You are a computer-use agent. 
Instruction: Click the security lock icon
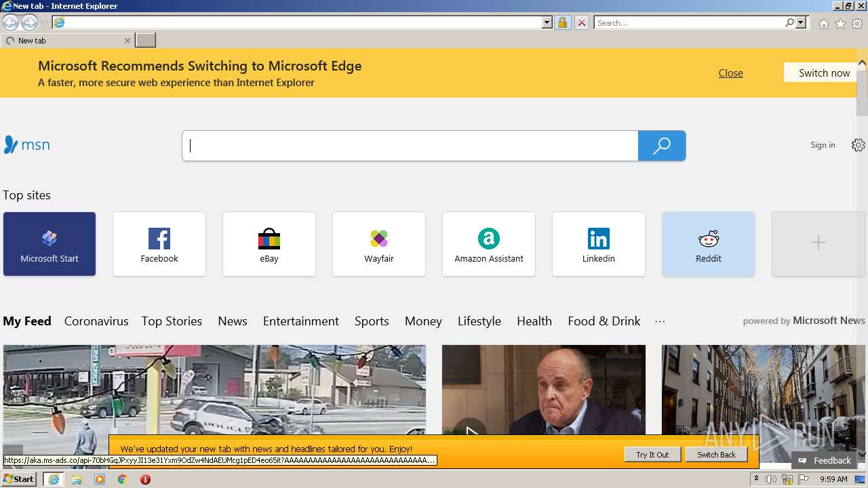click(562, 22)
